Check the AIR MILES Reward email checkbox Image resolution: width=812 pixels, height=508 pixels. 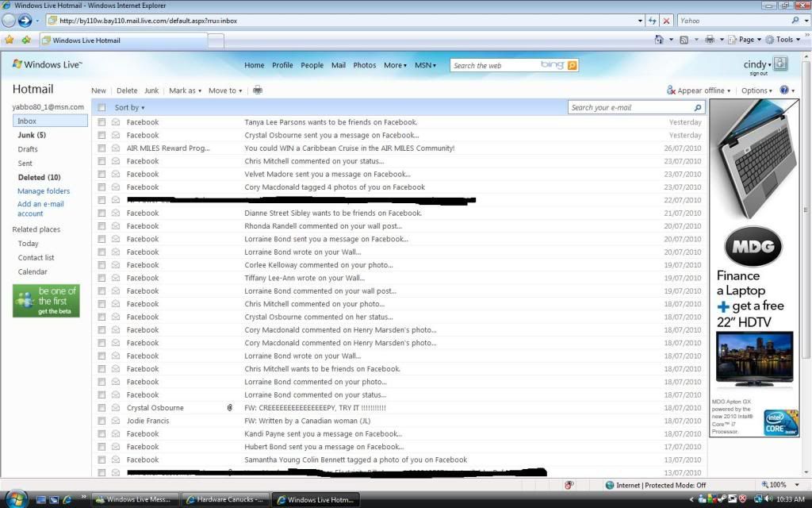pyautogui.click(x=101, y=148)
